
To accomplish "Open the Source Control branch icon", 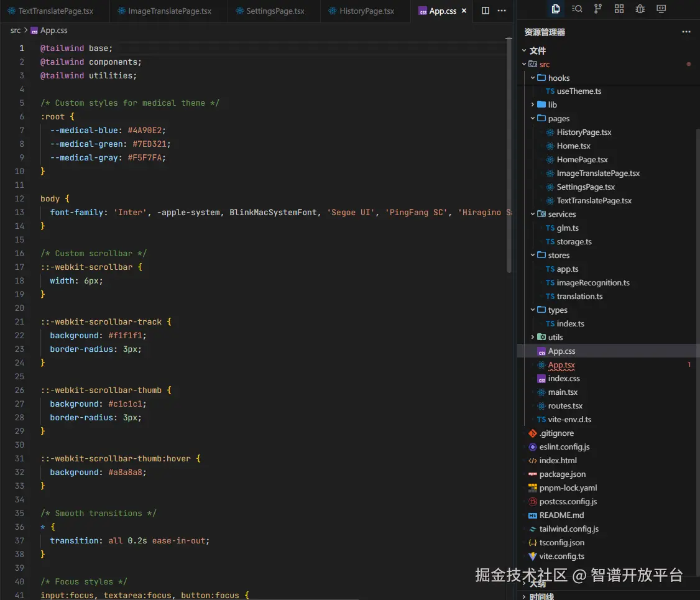I will [x=598, y=9].
